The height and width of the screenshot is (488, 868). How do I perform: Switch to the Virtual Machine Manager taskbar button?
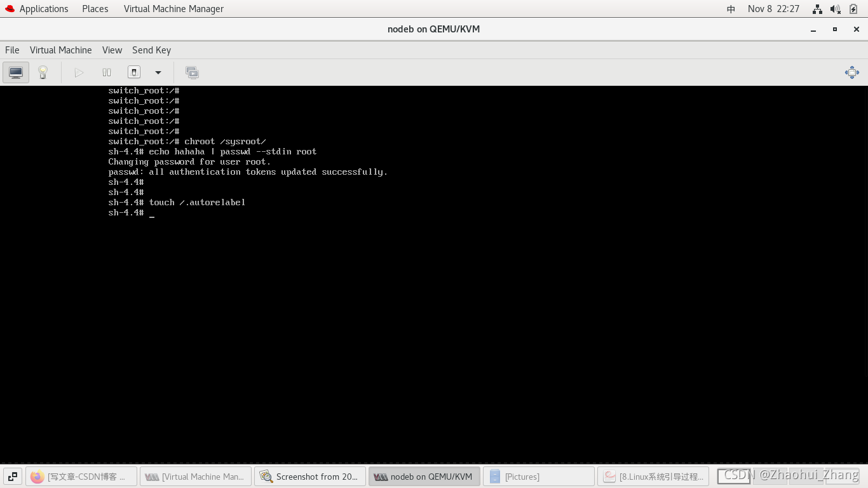pyautogui.click(x=195, y=476)
